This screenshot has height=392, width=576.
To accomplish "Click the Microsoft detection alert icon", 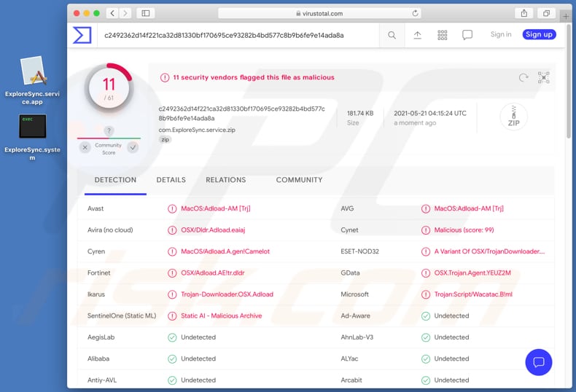I will click(x=425, y=294).
